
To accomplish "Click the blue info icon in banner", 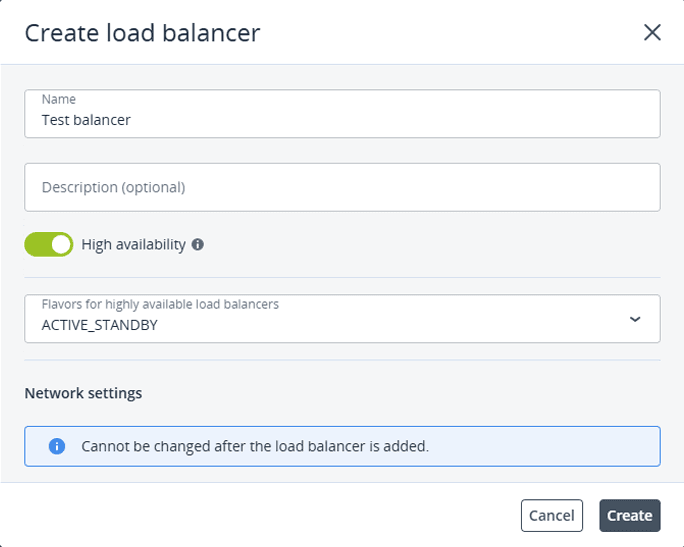I will click(x=57, y=446).
